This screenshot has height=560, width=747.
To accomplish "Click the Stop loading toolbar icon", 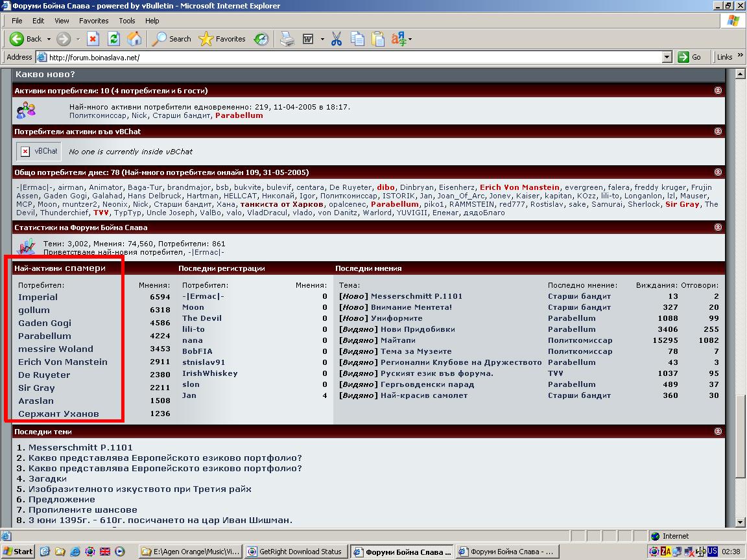I will [93, 39].
